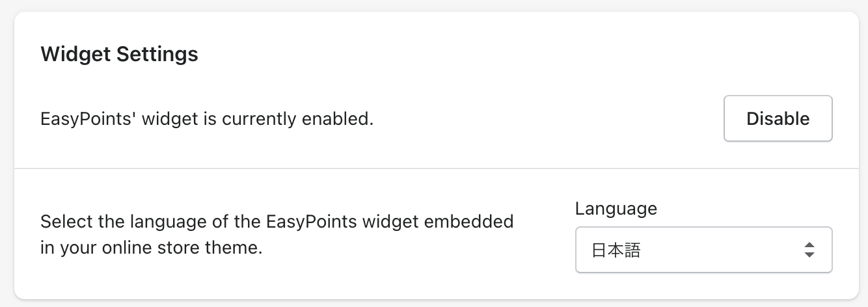Image resolution: width=868 pixels, height=307 pixels.
Task: Click the word Widget in the card title
Action: point(75,54)
